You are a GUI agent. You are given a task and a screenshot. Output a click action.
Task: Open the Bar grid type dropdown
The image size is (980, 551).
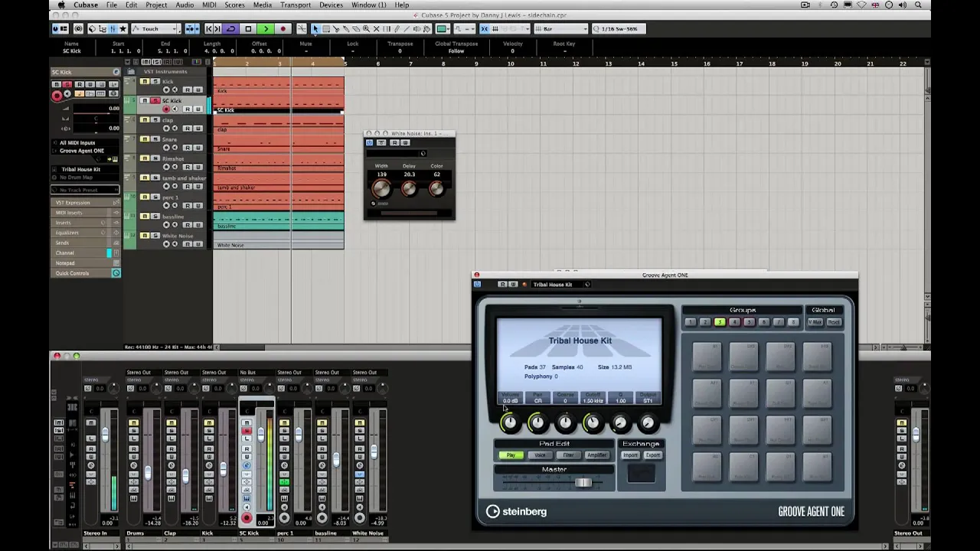561,29
